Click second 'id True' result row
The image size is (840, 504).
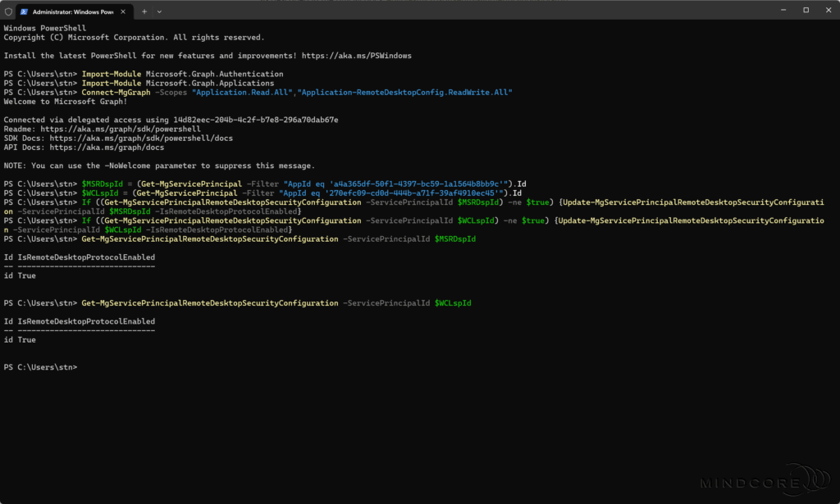(20, 340)
